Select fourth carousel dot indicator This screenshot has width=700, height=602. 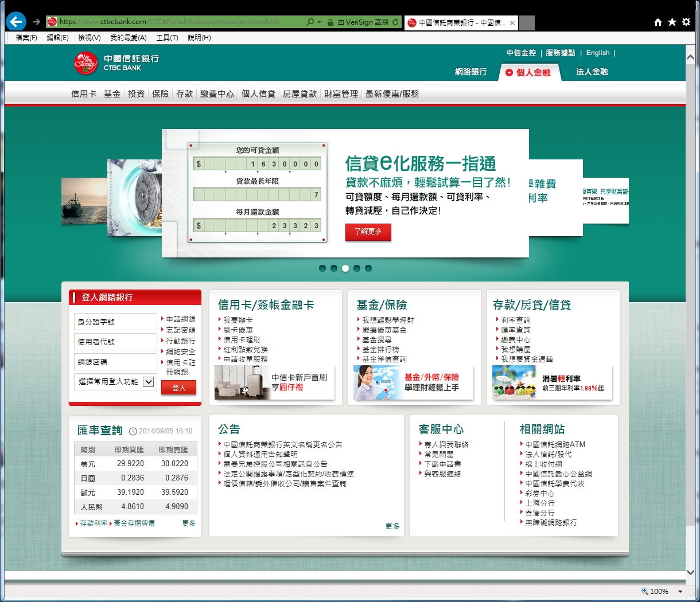click(x=357, y=268)
